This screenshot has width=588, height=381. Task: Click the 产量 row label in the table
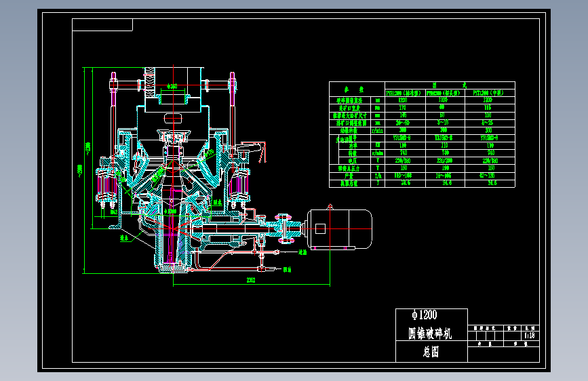349,176
